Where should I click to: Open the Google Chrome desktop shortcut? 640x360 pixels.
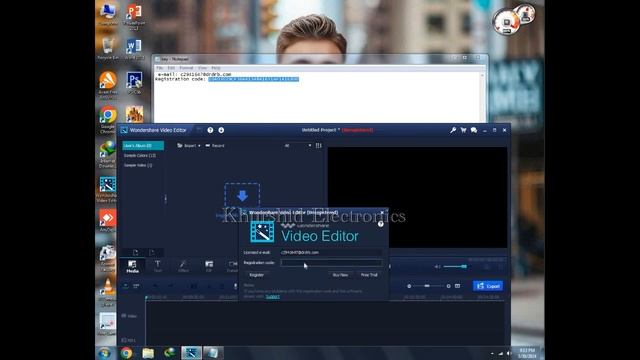point(107,120)
